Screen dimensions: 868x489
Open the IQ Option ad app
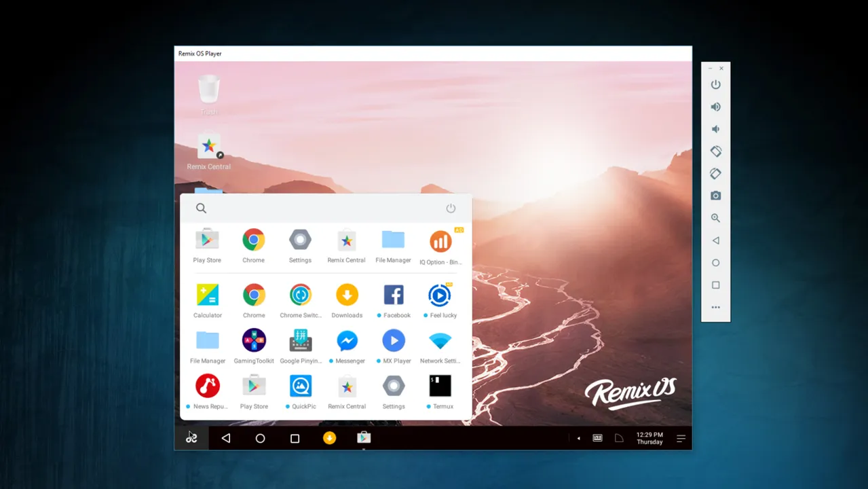440,241
